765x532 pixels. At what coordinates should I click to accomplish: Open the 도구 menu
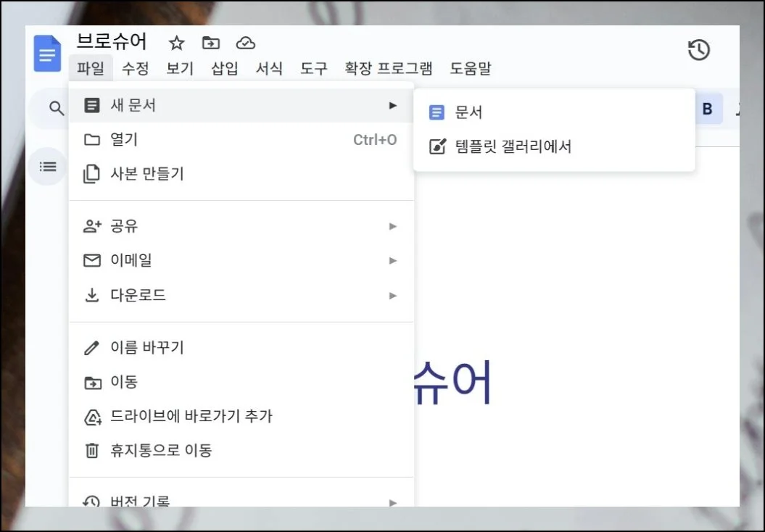[313, 69]
